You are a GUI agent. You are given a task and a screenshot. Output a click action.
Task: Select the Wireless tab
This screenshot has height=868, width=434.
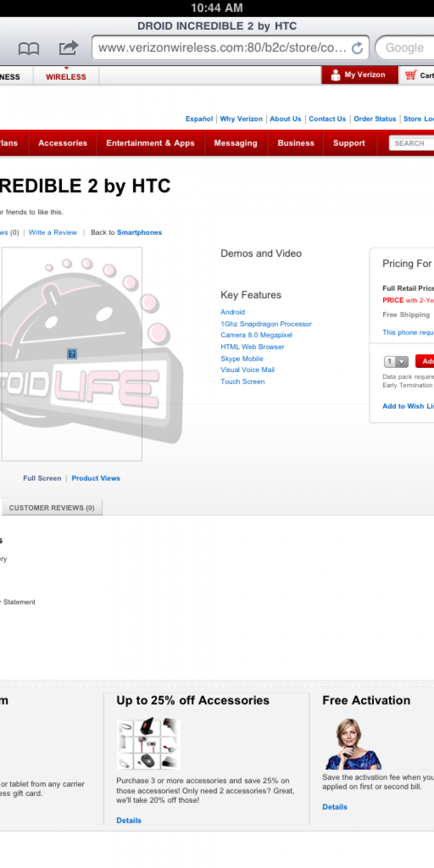[66, 76]
